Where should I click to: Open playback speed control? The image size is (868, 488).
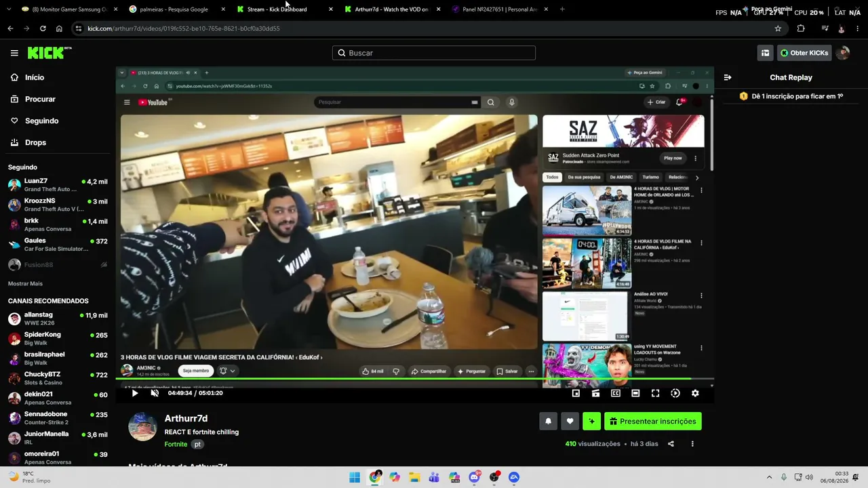point(675,393)
